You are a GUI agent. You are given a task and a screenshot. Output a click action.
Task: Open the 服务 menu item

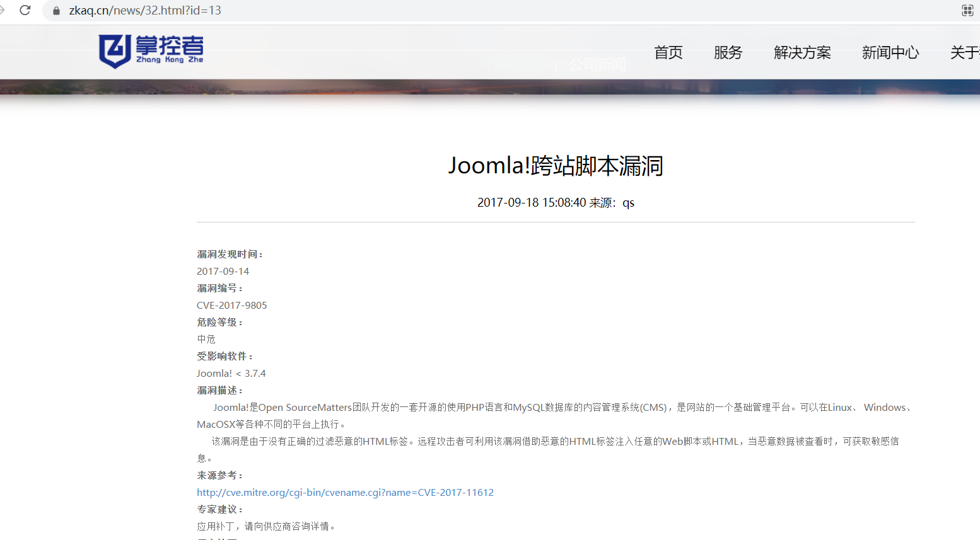coord(728,53)
